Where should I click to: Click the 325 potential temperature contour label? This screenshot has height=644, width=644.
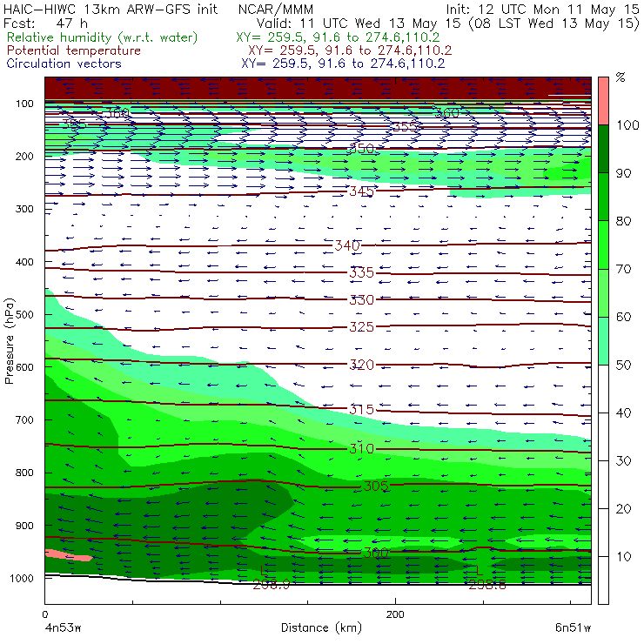pyautogui.click(x=361, y=327)
